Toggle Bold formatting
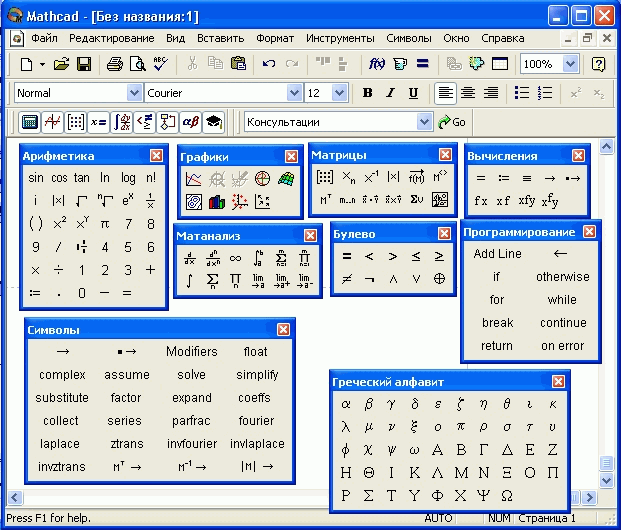Screen dimensions: 621x530 [368, 93]
